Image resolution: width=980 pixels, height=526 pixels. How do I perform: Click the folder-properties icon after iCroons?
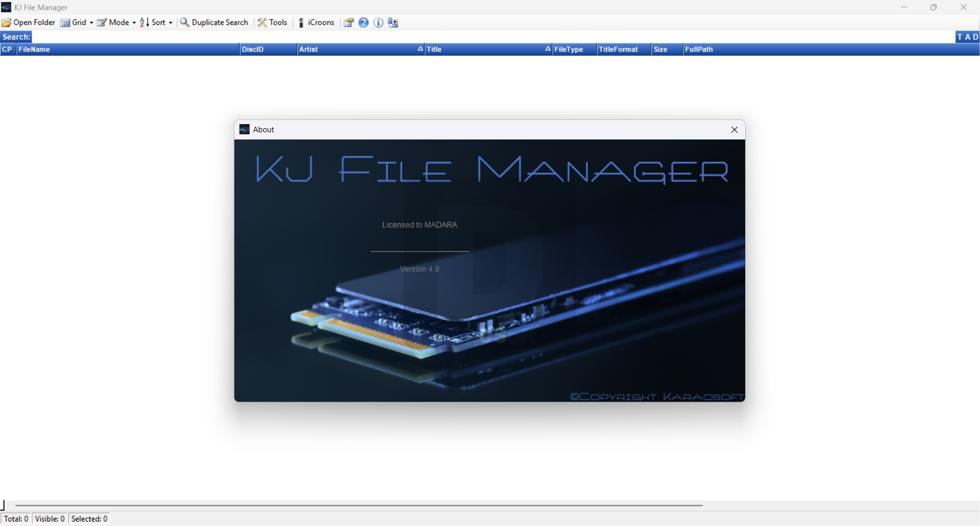[x=349, y=22]
